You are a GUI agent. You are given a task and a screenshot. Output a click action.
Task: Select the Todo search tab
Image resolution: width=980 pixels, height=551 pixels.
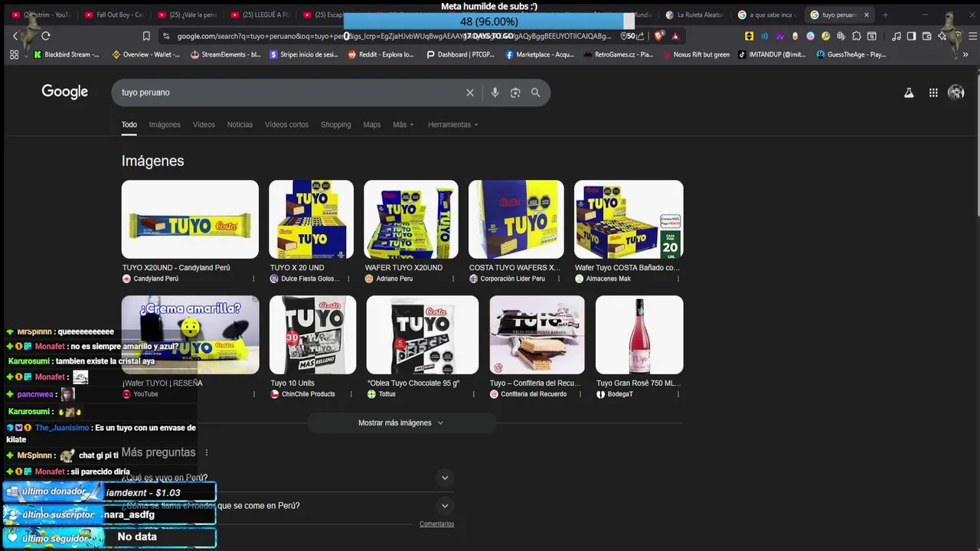click(129, 125)
